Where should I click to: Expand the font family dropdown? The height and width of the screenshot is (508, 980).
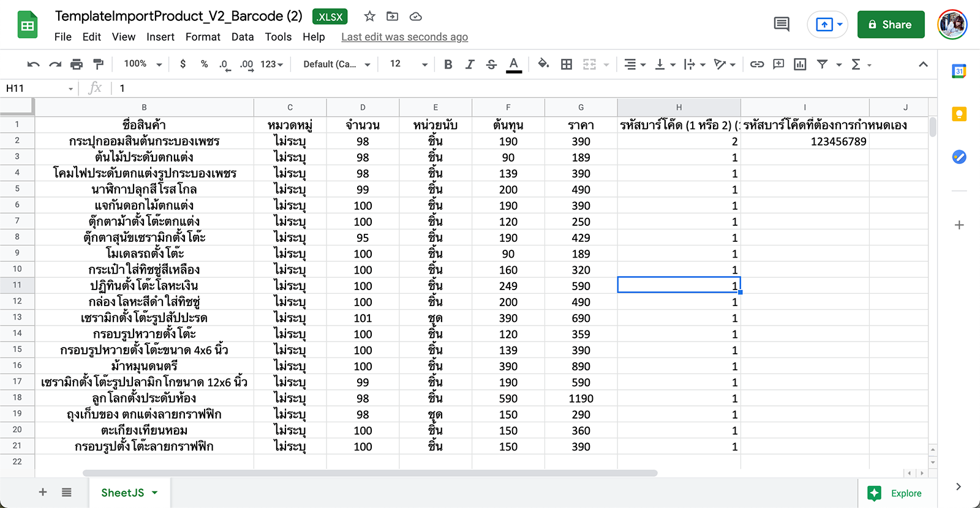pos(337,64)
